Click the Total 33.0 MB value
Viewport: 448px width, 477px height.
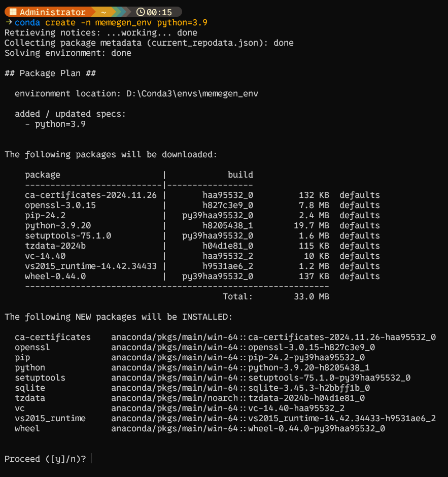311,297
